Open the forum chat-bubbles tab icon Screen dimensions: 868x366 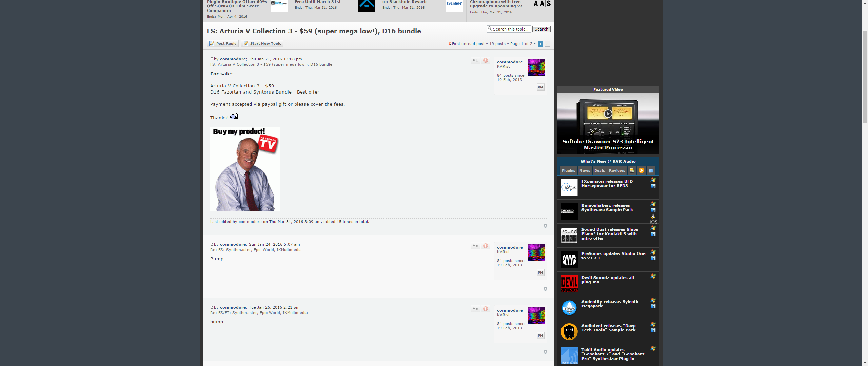tap(632, 170)
